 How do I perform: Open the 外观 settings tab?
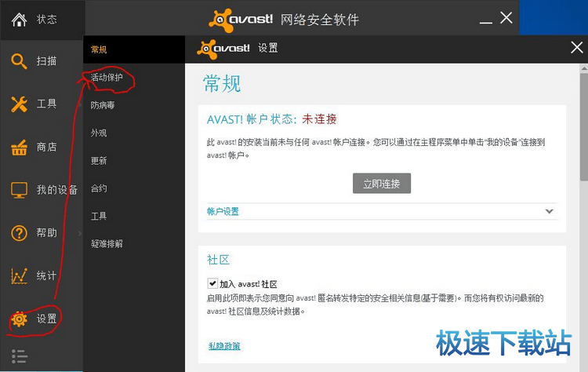coord(134,133)
